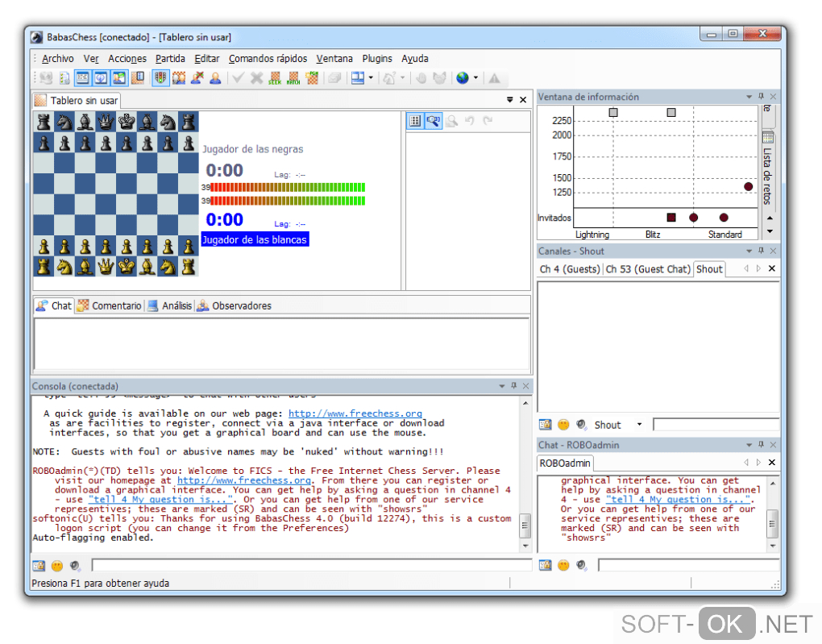
Task: Click the player profile icon in the toolbar
Action: [215, 78]
